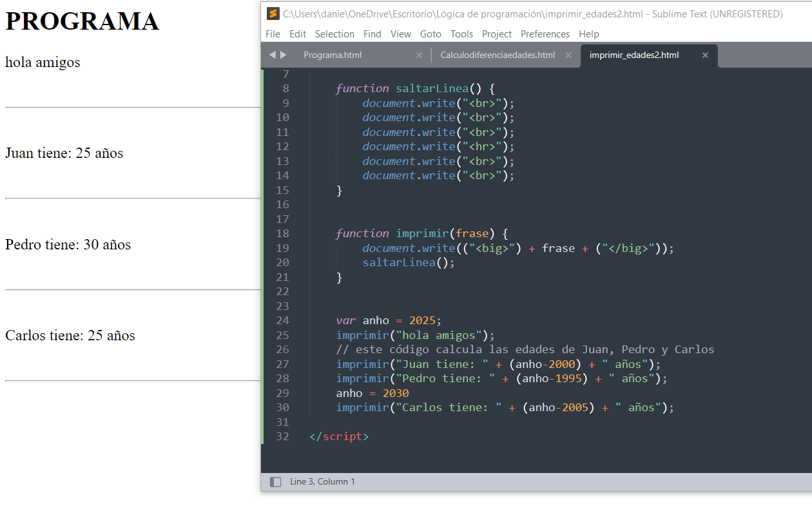Click the 2025 value on line 24
The height and width of the screenshot is (522, 812).
tap(422, 320)
